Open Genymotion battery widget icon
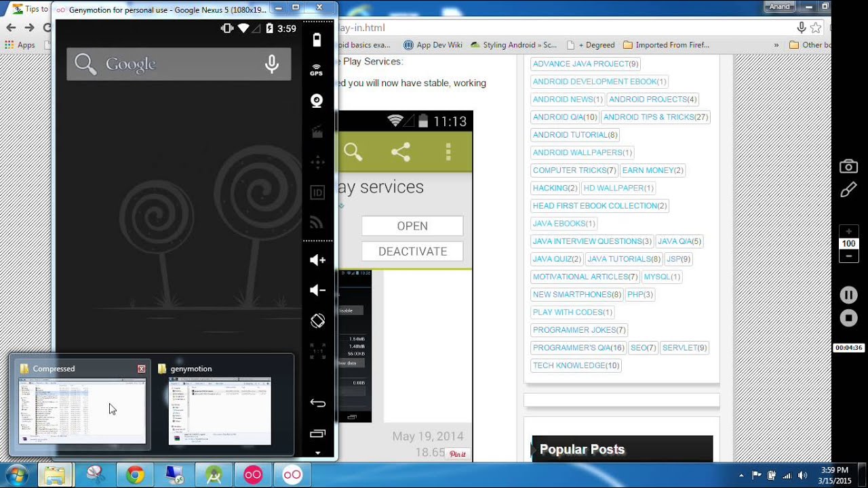The image size is (868, 488). (x=317, y=40)
